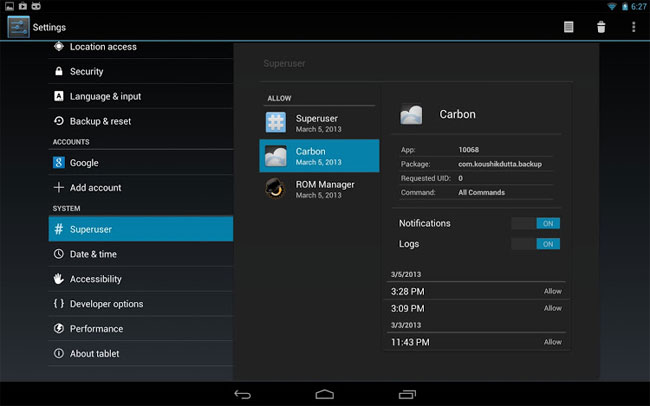Screen dimensions: 650x406
Task: Toggle the Logs switch off
Action: (x=535, y=243)
